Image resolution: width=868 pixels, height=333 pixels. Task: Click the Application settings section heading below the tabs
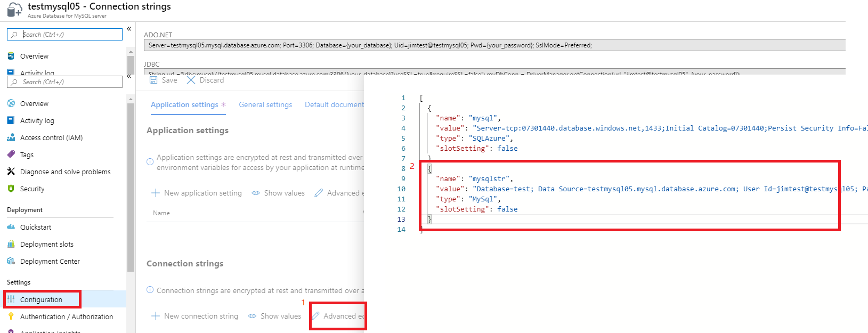coord(188,131)
